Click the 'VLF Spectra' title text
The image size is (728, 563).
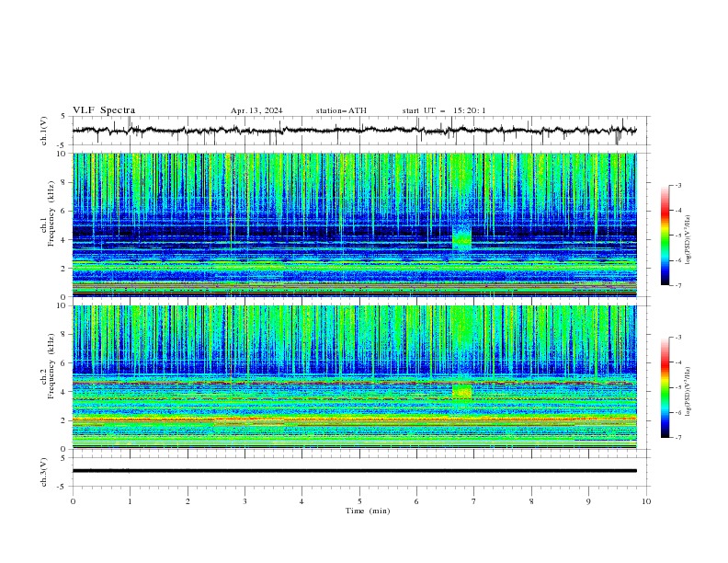tap(104, 110)
